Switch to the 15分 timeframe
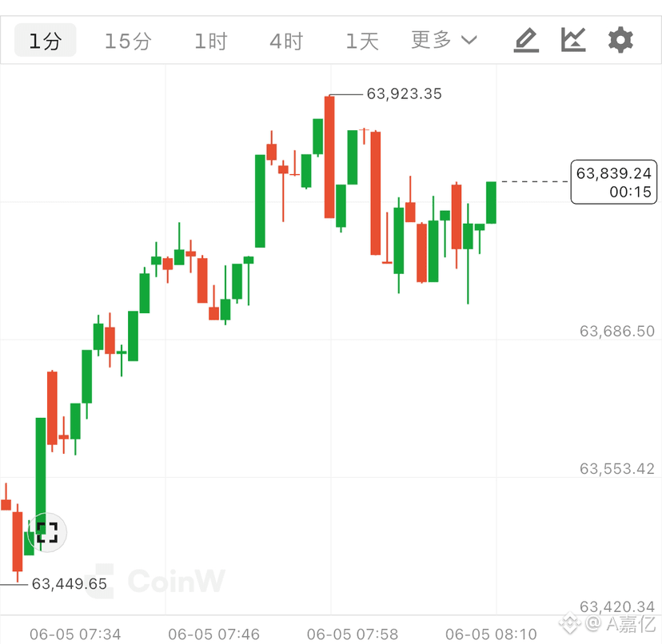Image resolution: width=662 pixels, height=644 pixels. [x=127, y=42]
